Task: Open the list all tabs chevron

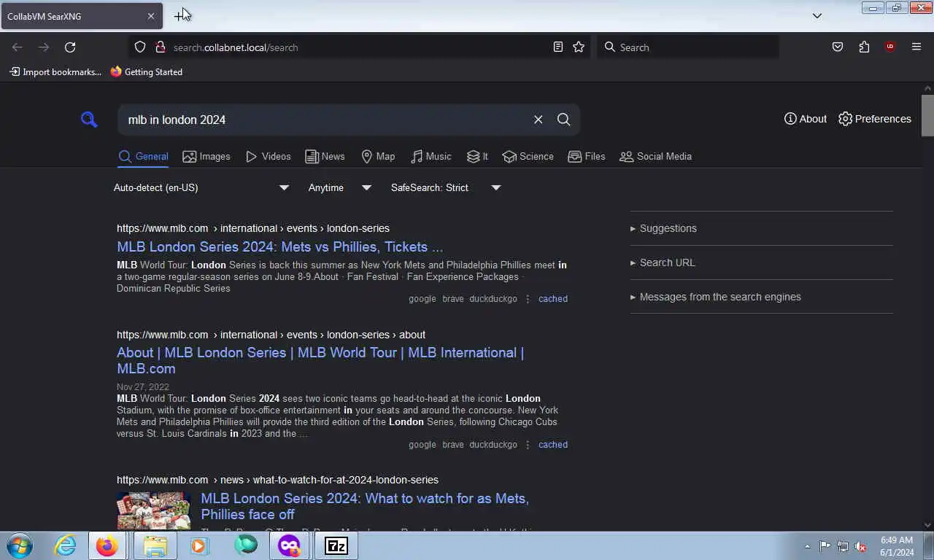Action: 817,16
